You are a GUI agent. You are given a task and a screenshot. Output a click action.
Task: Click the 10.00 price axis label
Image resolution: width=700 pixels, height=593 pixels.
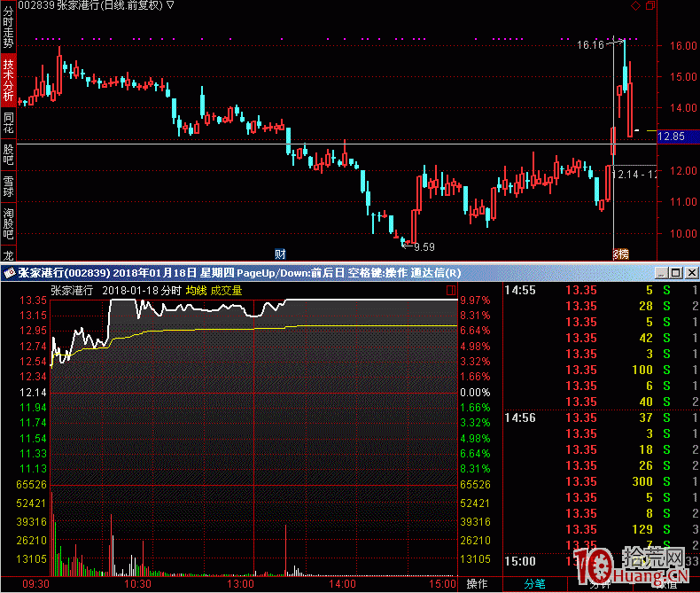[683, 233]
